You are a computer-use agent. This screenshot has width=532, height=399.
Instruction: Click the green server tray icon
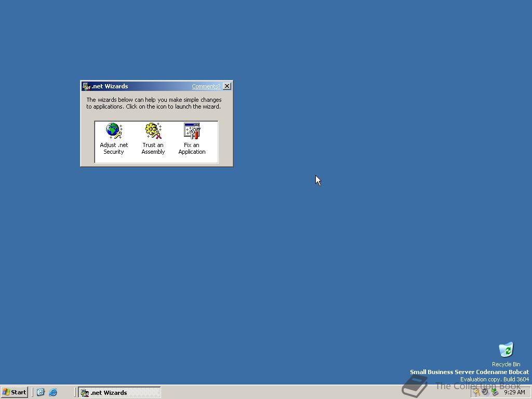[495, 392]
